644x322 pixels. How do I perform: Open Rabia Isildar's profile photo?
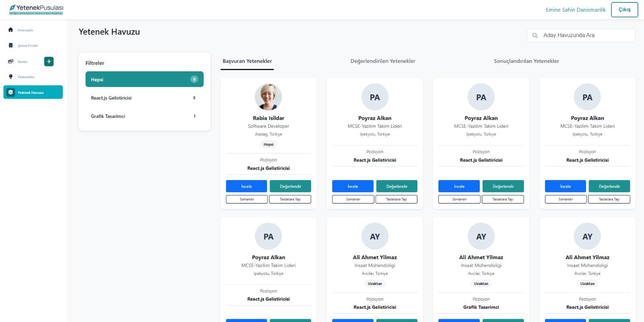pos(268,97)
